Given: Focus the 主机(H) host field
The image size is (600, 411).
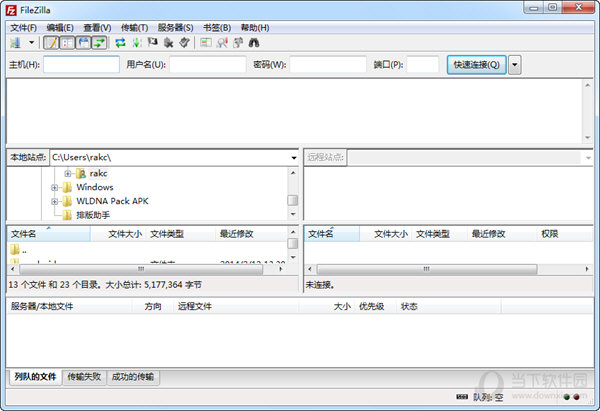Looking at the screenshot, I should coord(82,64).
